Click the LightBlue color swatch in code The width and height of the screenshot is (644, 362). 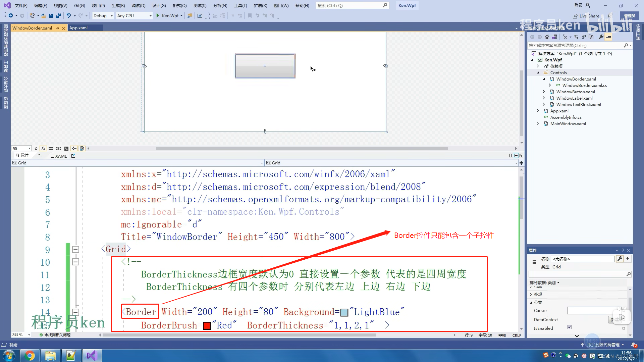coord(344,313)
